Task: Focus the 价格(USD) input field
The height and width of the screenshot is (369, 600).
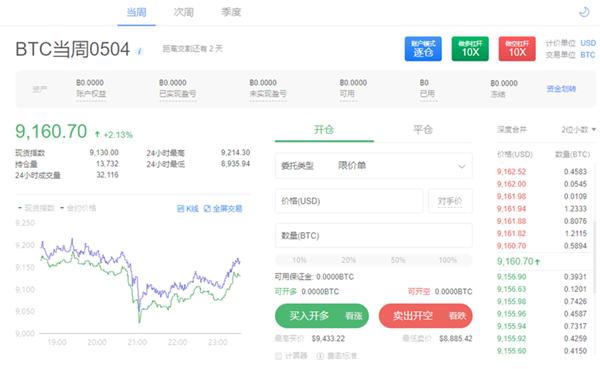Action: pyautogui.click(x=349, y=201)
